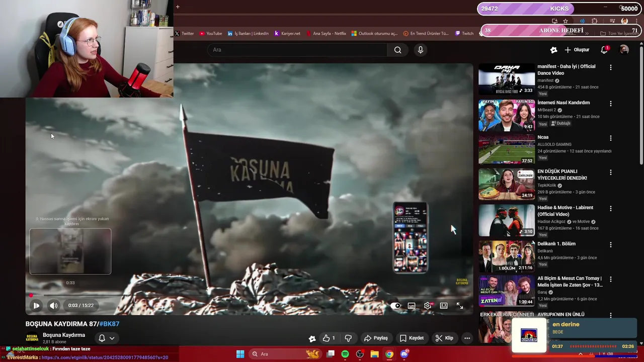Open the x.com link in chat overlay
Screen dimensions: 644x362
(105, 357)
